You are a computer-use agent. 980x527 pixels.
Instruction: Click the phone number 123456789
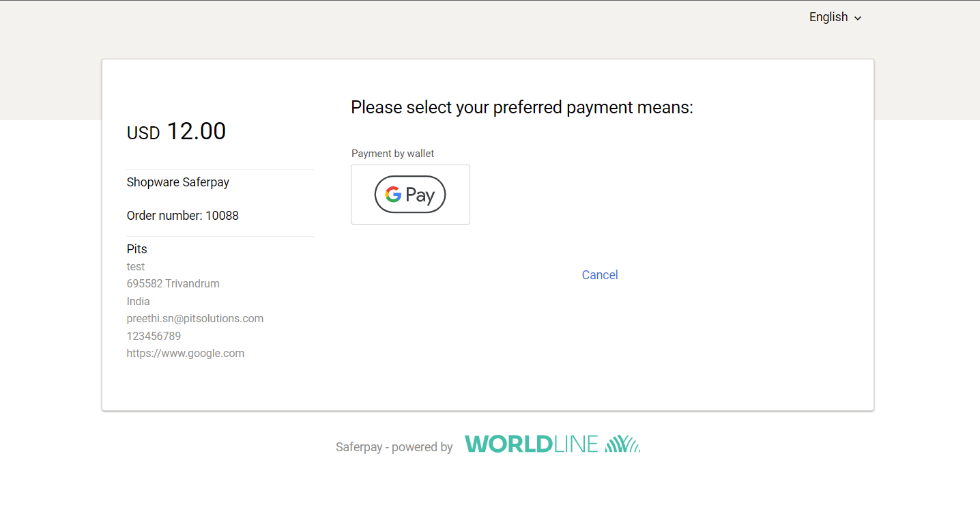click(x=154, y=336)
